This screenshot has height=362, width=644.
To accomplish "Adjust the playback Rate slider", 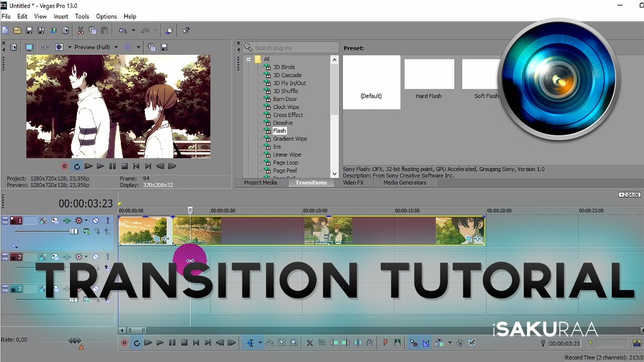I will point(74,340).
